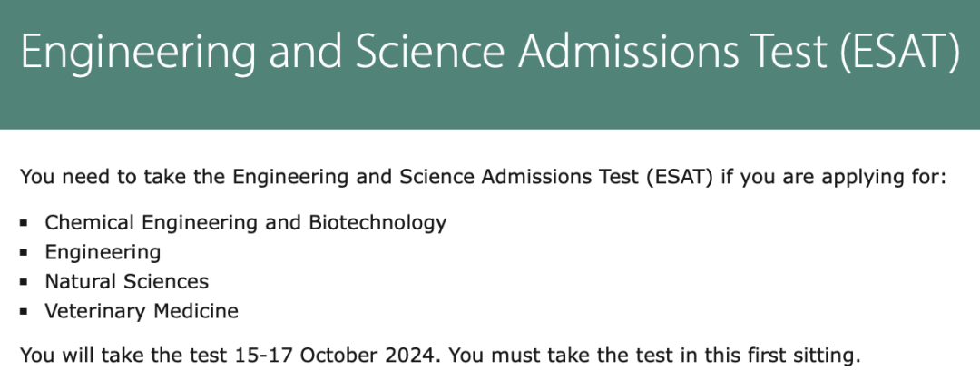Click the bullet marker before Natural Sciences
Image resolution: width=980 pixels, height=390 pixels.
pyautogui.click(x=24, y=282)
